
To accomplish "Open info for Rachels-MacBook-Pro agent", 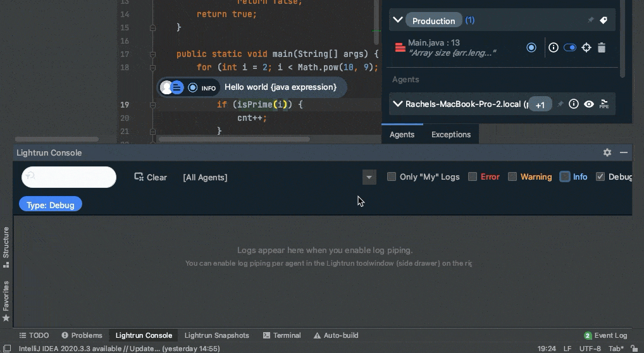I will click(x=574, y=104).
